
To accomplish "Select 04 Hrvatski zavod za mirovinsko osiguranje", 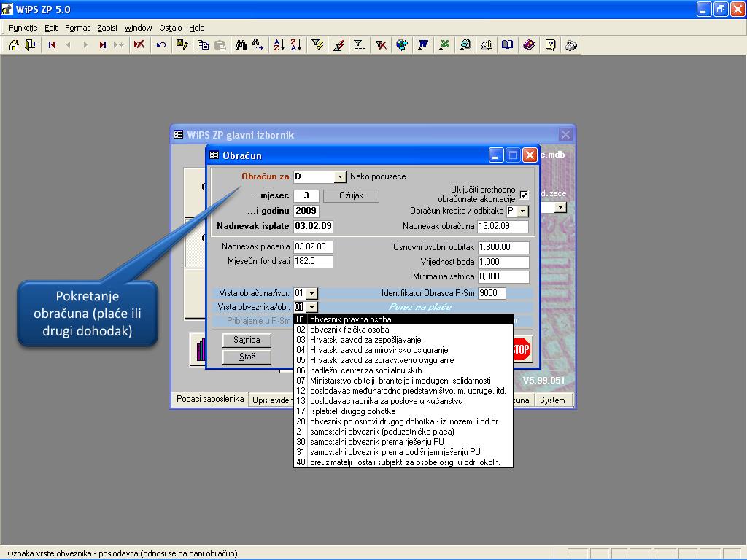I will 403,350.
